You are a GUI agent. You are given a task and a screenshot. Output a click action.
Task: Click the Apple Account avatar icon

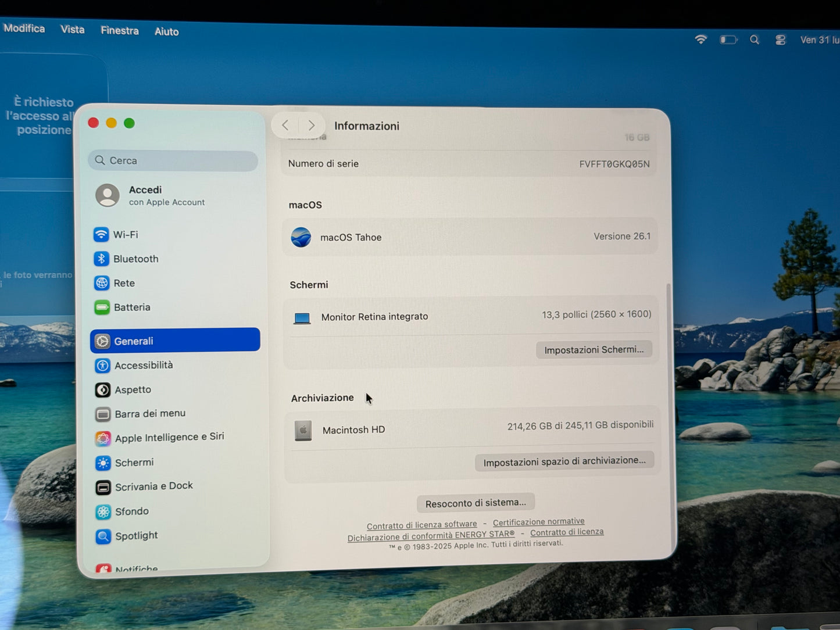(x=108, y=195)
